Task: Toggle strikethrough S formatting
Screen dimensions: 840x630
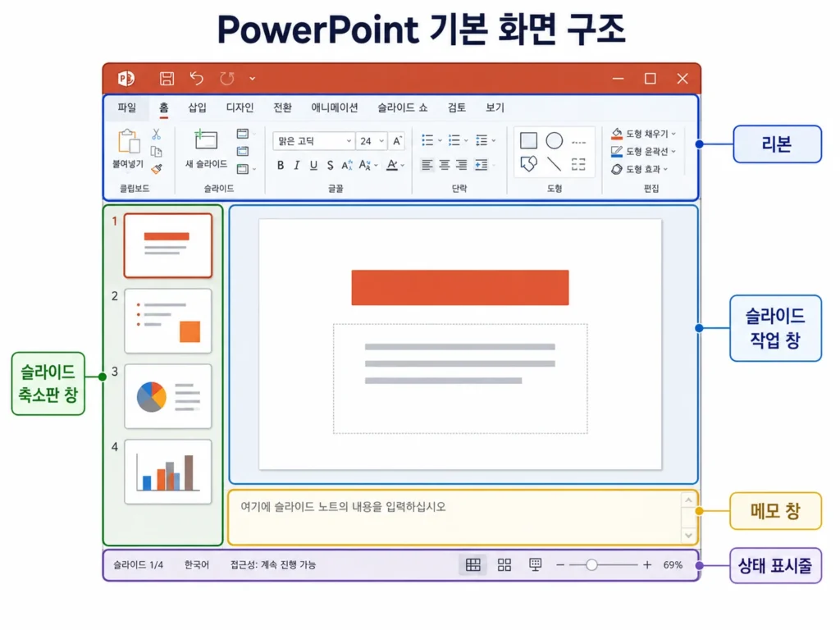Action: coord(330,166)
